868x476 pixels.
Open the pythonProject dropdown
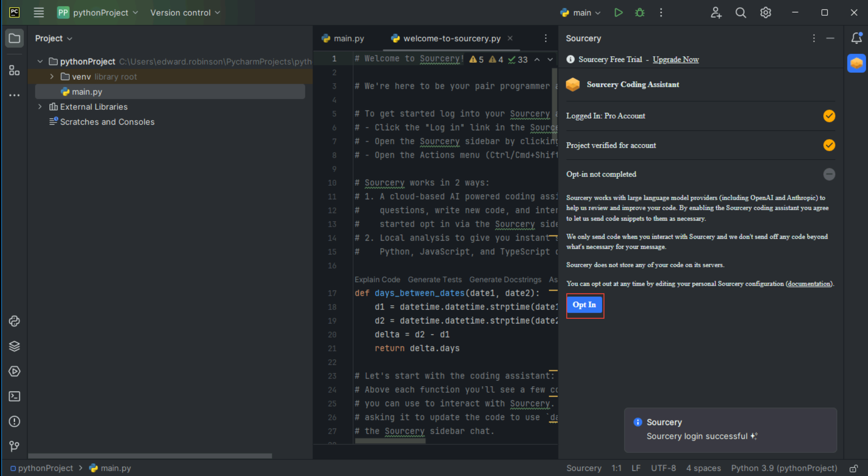(98, 13)
